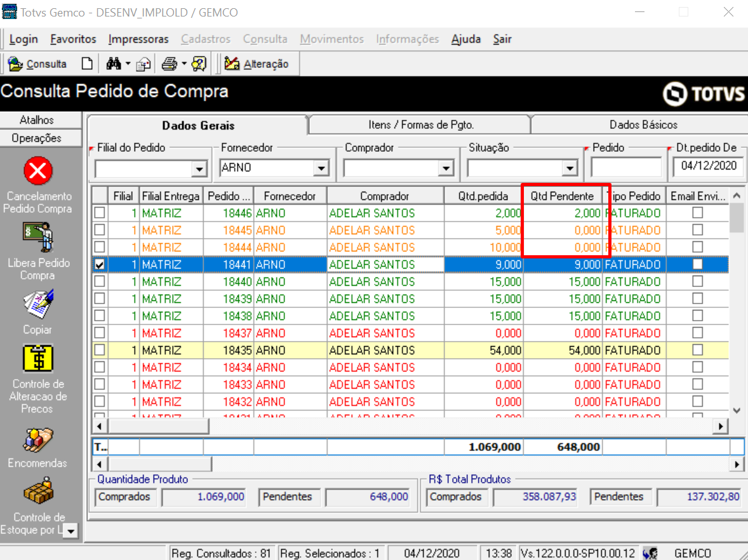748x560 pixels.
Task: Click Controle de Alteracao de Precos icon
Action: pyautogui.click(x=37, y=358)
